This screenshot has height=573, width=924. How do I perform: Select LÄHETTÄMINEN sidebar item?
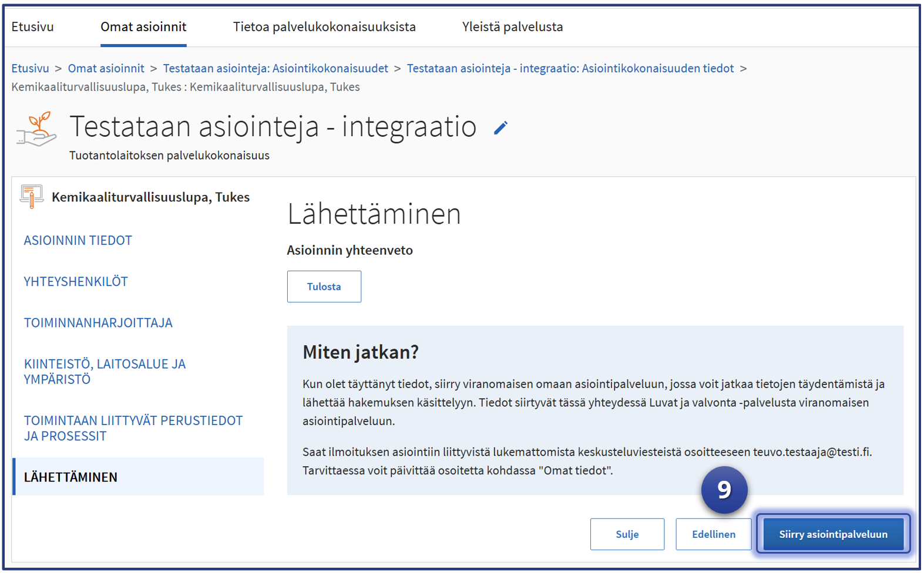tap(70, 477)
